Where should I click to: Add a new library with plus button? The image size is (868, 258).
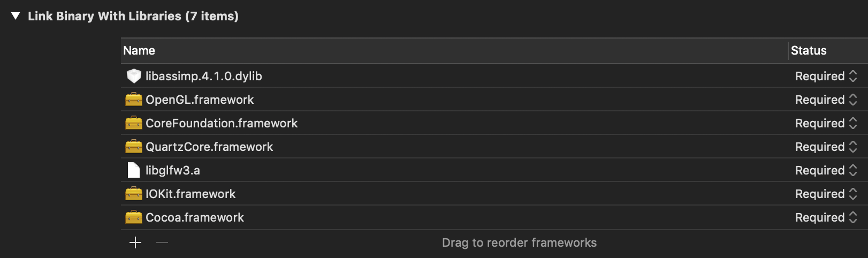[135, 242]
